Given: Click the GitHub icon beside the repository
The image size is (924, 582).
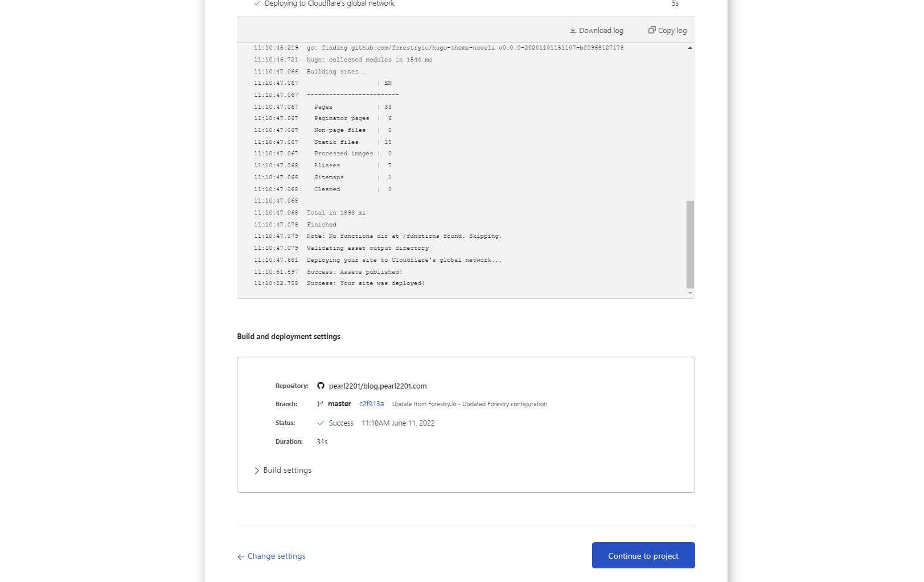Looking at the screenshot, I should (x=321, y=386).
